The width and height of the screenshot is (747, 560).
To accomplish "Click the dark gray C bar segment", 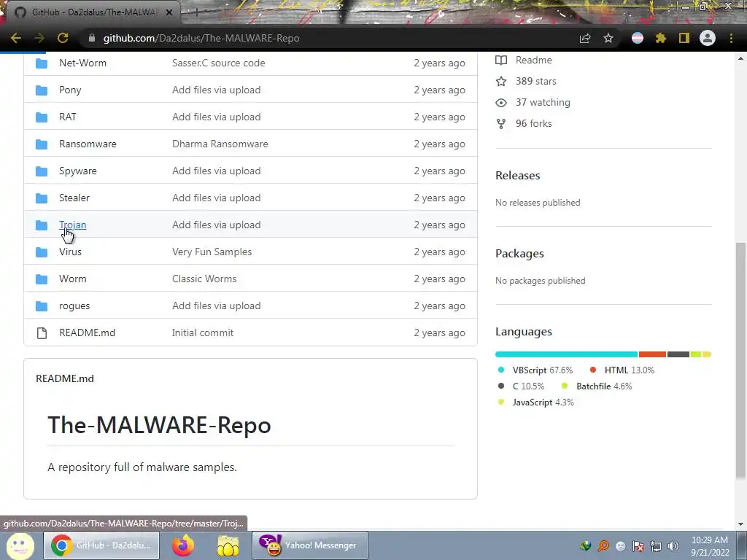I will (x=678, y=354).
